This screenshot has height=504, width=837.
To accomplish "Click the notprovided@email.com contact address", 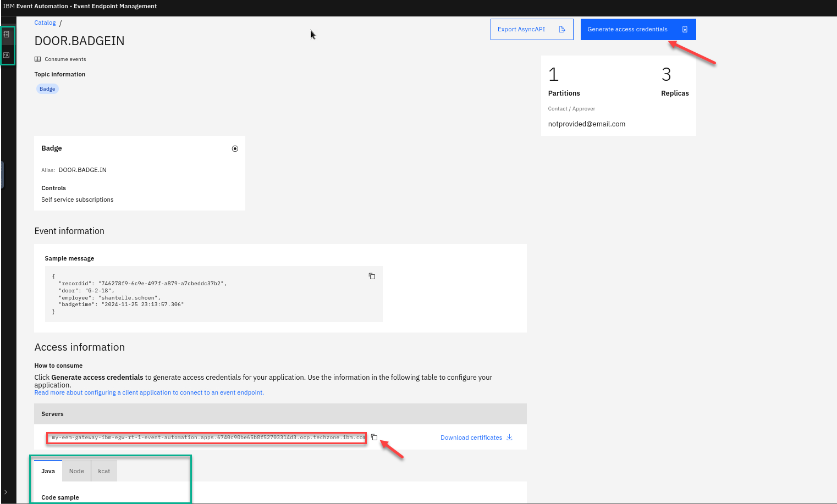I will pos(586,124).
